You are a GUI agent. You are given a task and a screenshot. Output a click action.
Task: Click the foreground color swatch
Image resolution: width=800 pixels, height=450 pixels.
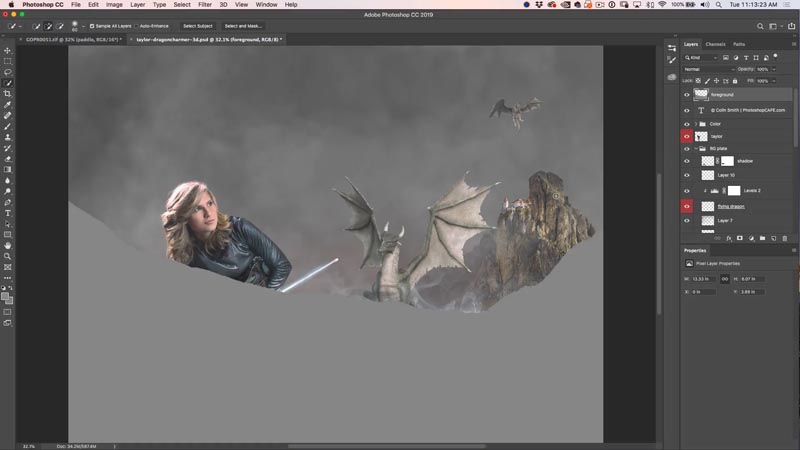5,297
